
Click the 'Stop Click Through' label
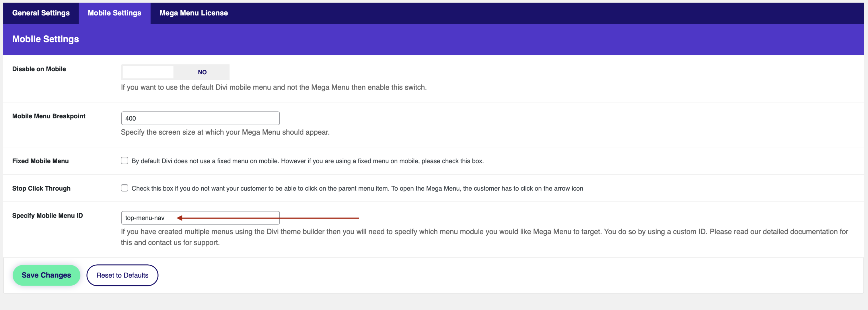41,188
